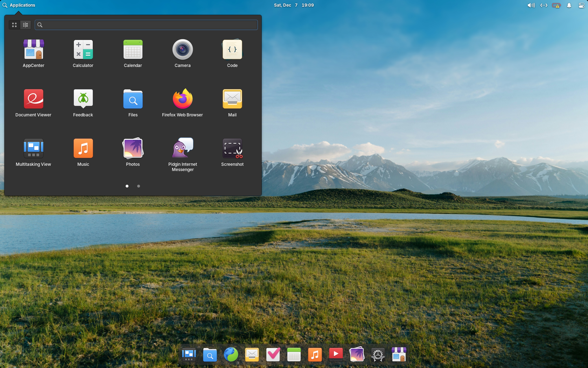Viewport: 588px width, 368px height.
Task: Click the application search field
Action: (146, 25)
